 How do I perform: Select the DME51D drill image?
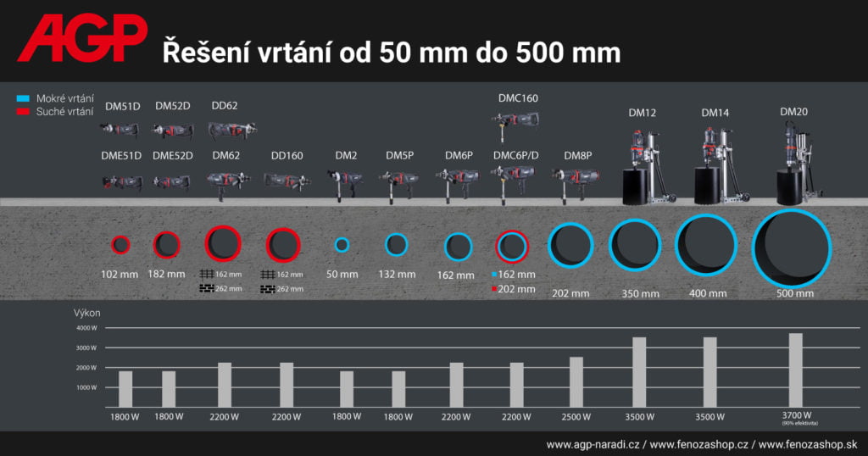[x=122, y=182]
